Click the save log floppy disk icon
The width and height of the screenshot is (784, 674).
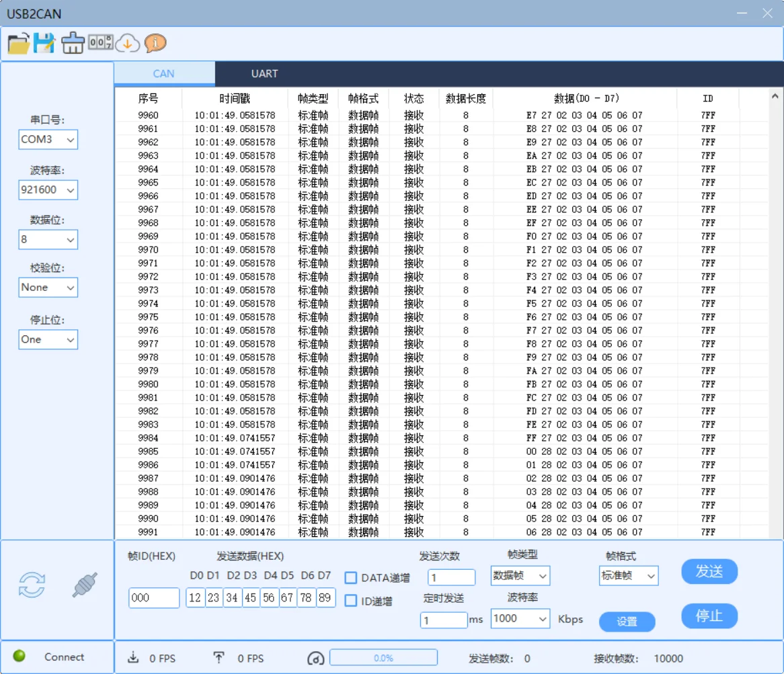[44, 44]
